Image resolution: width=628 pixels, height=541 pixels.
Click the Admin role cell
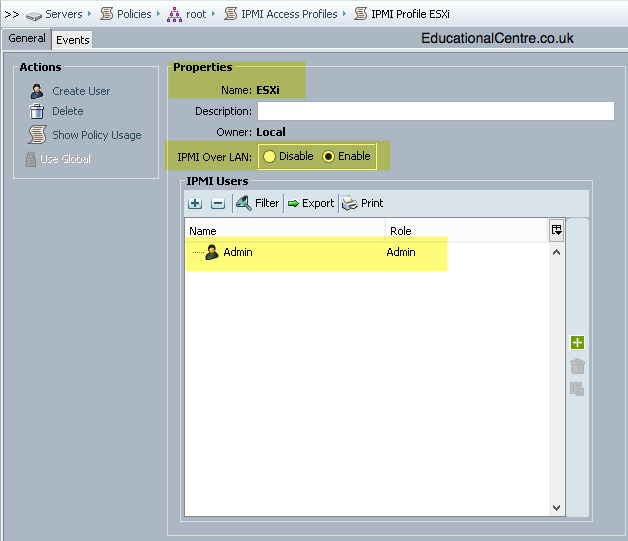tap(401, 252)
